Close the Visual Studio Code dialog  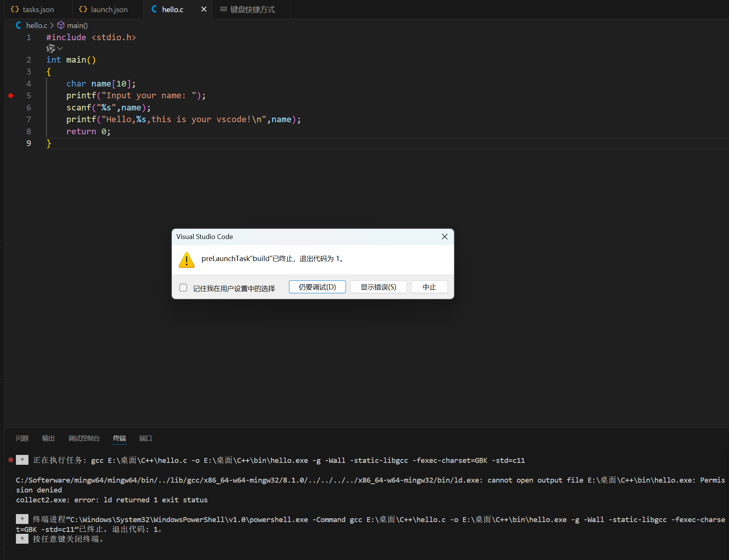445,237
